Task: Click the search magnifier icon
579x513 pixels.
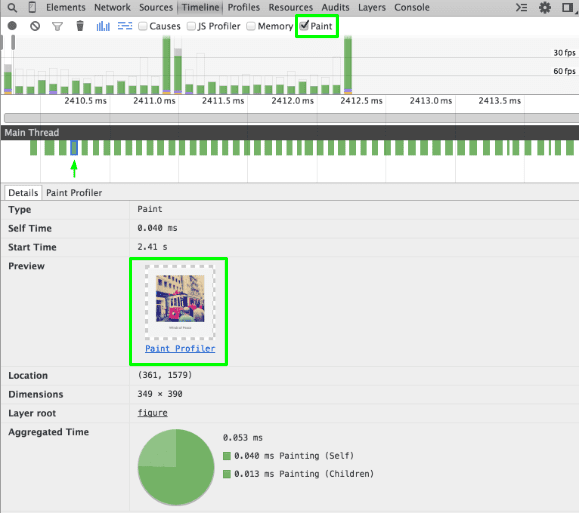Action: [x=12, y=7]
